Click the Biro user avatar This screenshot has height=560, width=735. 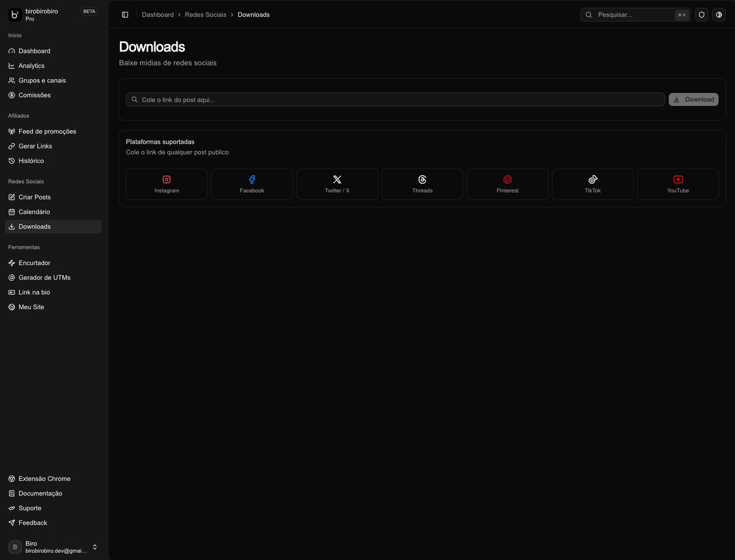pyautogui.click(x=15, y=547)
